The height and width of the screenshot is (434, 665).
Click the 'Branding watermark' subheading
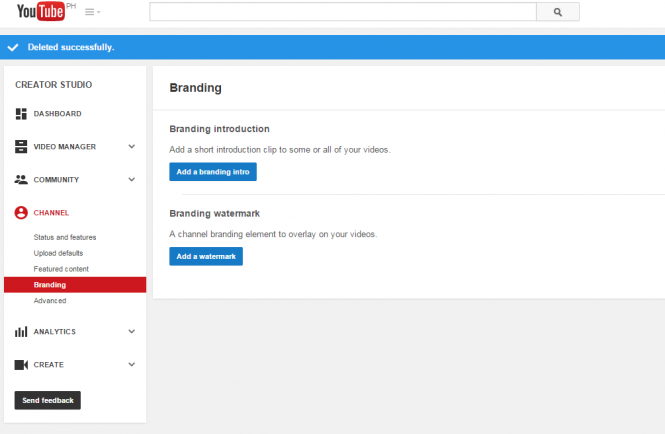(215, 213)
